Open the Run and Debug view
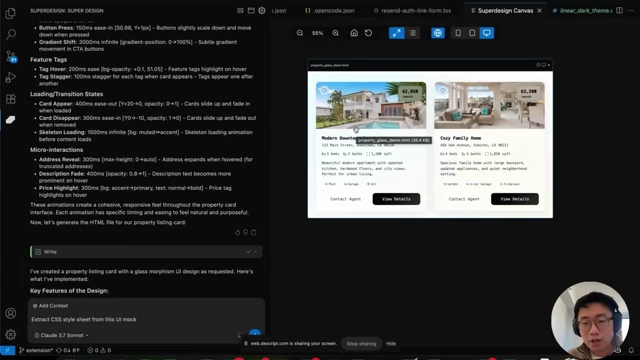This screenshot has width=640, height=360. click(11, 77)
